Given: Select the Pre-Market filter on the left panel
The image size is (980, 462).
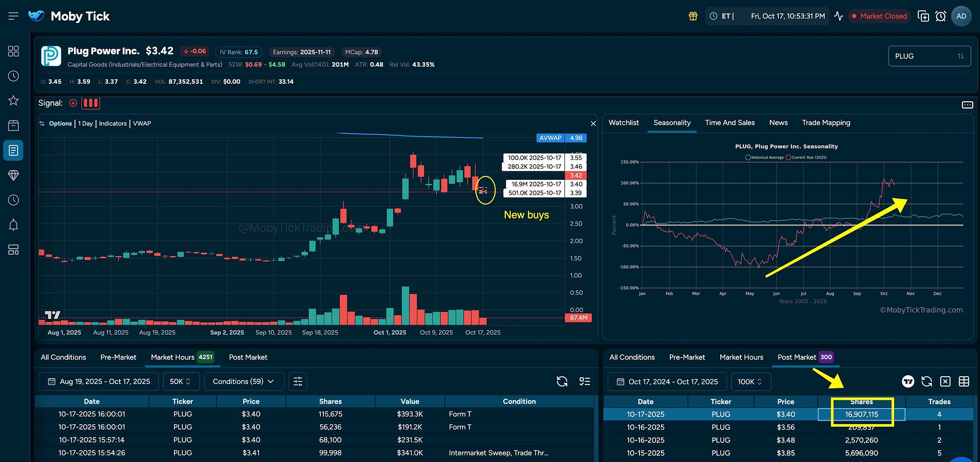Looking at the screenshot, I should coord(118,357).
